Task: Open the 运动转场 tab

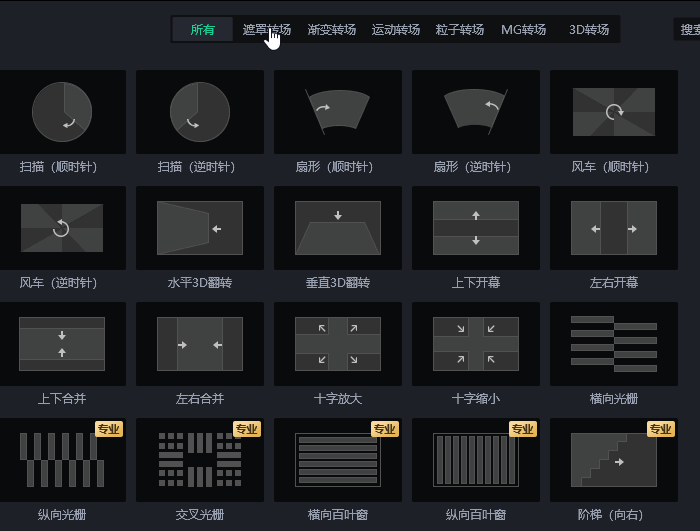Action: pyautogui.click(x=396, y=30)
